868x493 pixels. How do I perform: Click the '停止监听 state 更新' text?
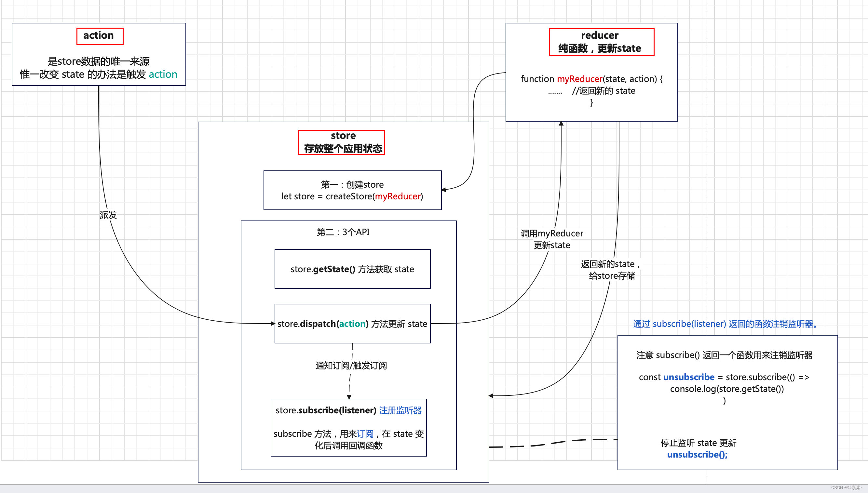(x=698, y=443)
